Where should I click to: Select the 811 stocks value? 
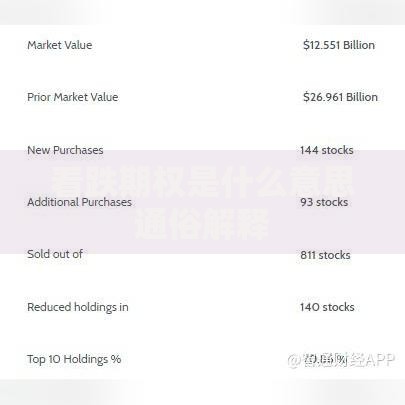(325, 255)
